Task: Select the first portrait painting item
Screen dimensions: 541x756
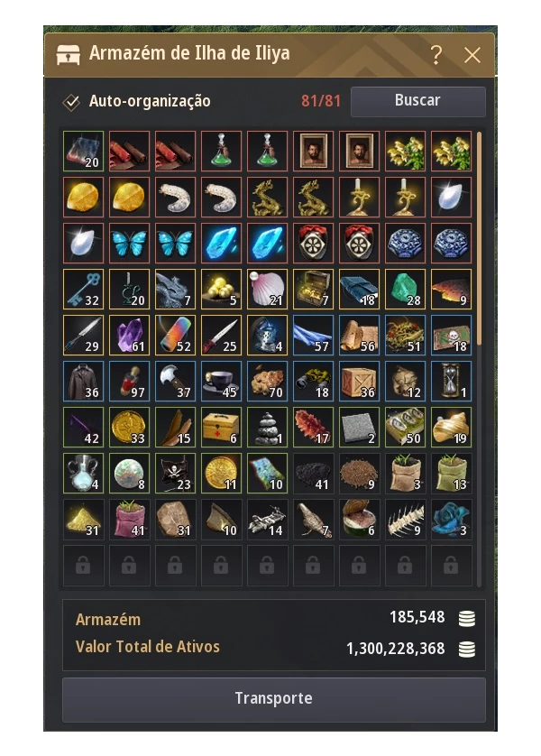Action: pyautogui.click(x=313, y=151)
